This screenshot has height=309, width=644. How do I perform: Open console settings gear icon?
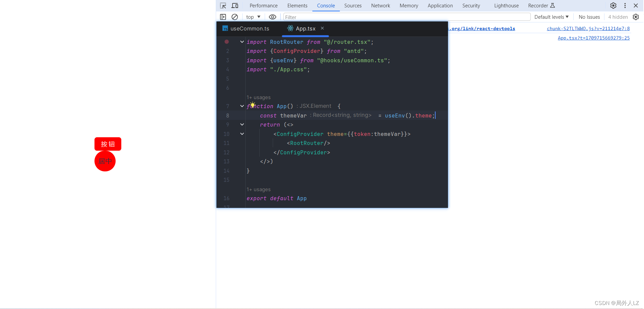pyautogui.click(x=636, y=17)
